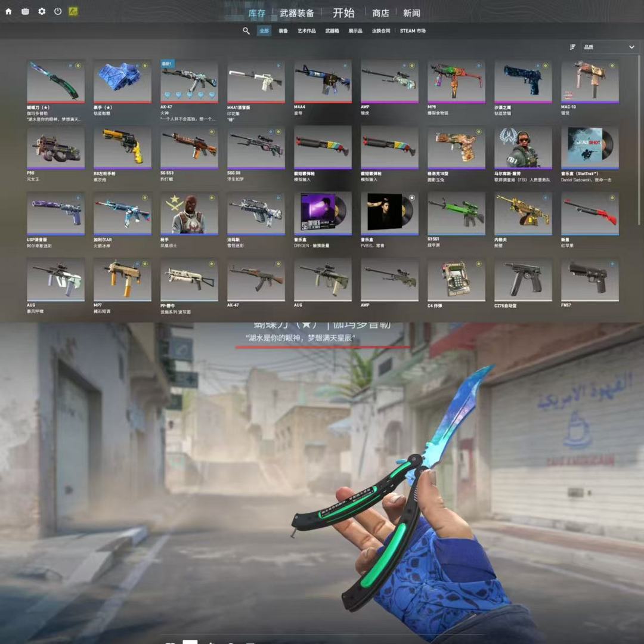The image size is (644, 644).
Task: Select the yellow R8左轮手枪 revolver item
Action: [122, 148]
